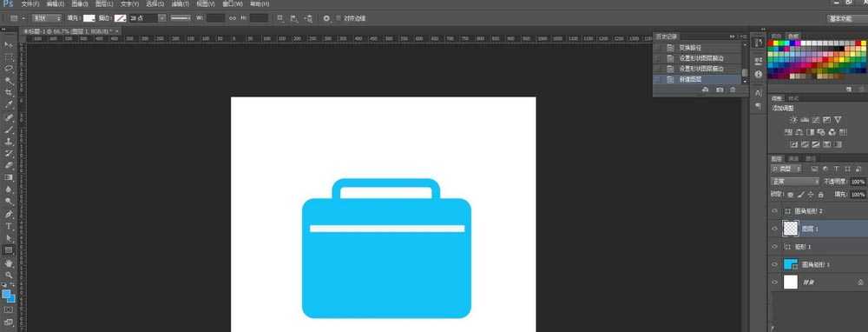Image resolution: width=868 pixels, height=332 pixels.
Task: Click the white fill color swatch
Action: point(89,18)
